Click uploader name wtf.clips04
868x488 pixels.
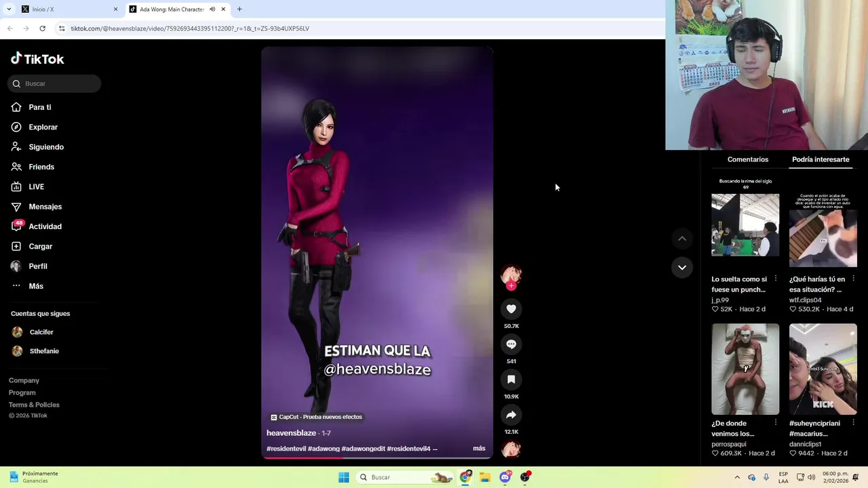point(805,300)
